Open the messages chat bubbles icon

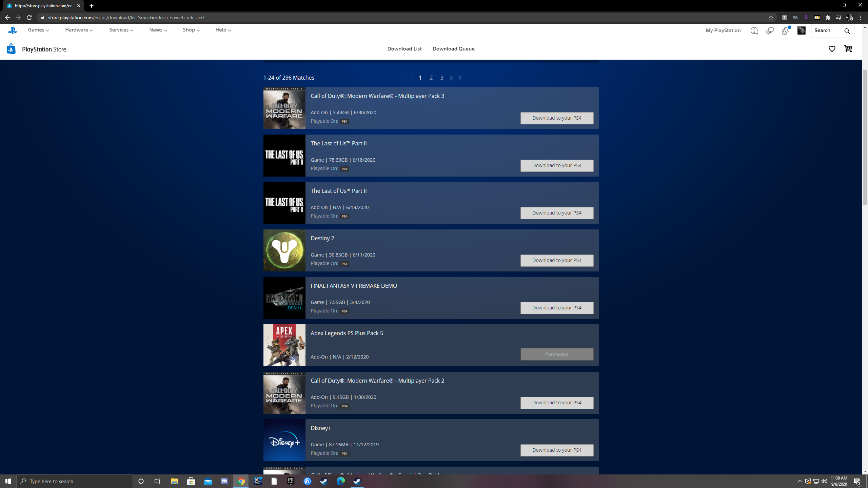(x=770, y=31)
